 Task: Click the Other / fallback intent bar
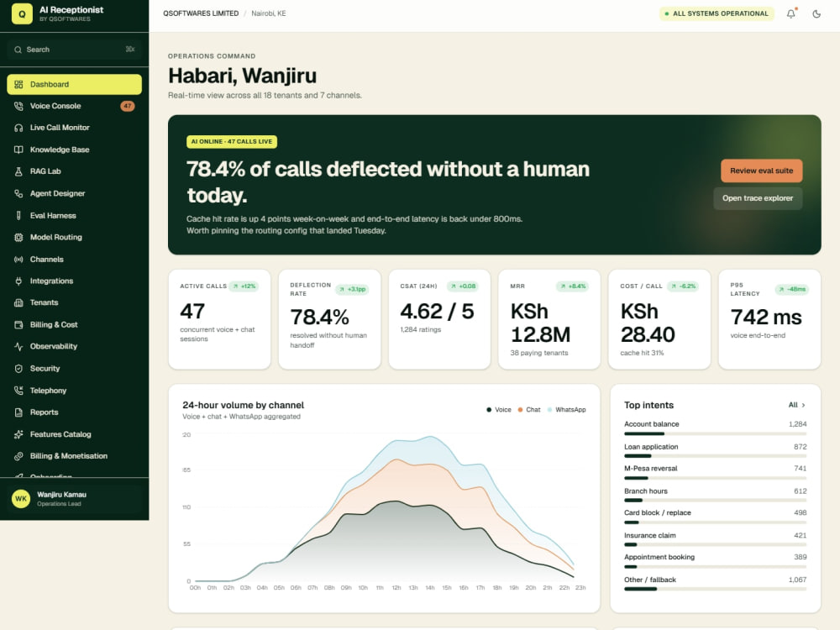pos(715,590)
